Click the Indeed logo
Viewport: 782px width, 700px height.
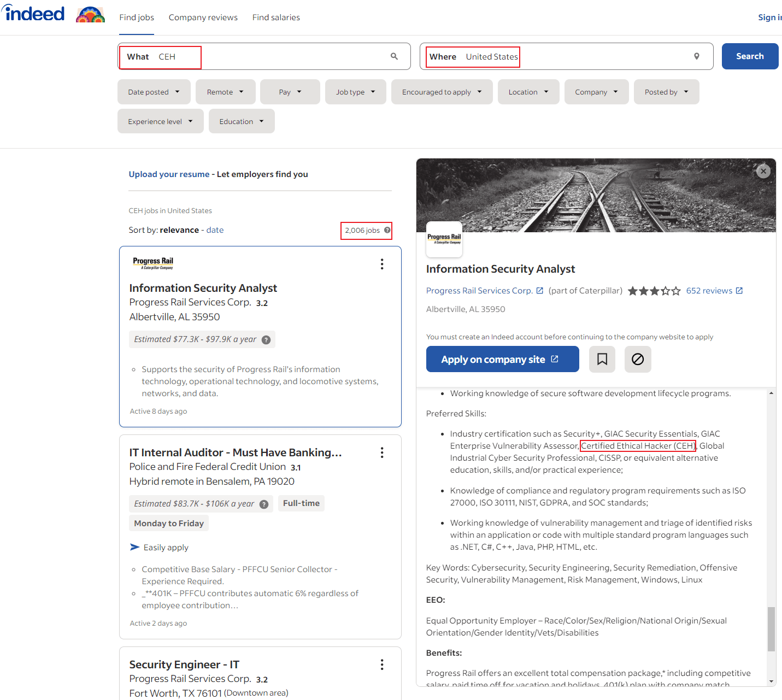(x=34, y=13)
